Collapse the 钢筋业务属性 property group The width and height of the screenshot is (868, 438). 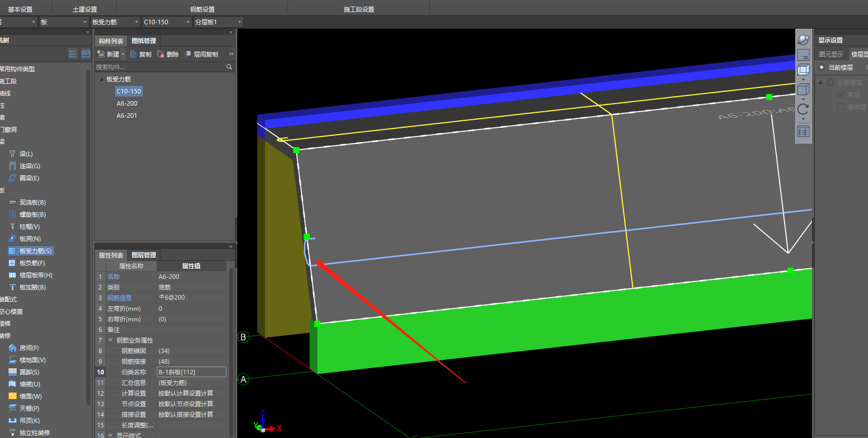tap(111, 340)
